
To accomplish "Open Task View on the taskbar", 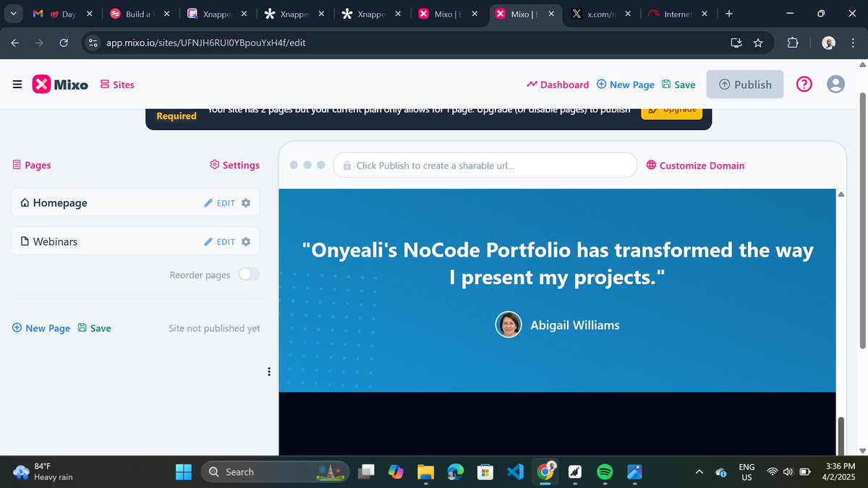I will 367,471.
